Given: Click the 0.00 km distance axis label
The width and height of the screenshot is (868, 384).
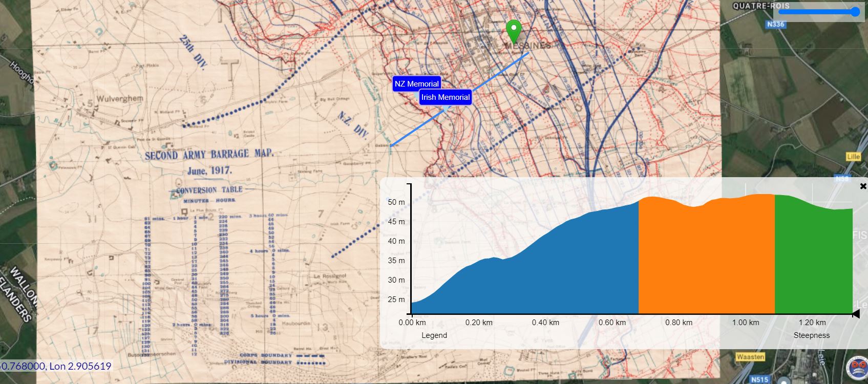Looking at the screenshot, I should [412, 323].
